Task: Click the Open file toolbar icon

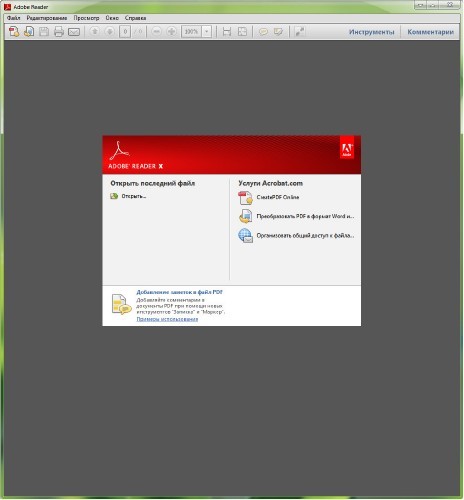Action: (29, 32)
